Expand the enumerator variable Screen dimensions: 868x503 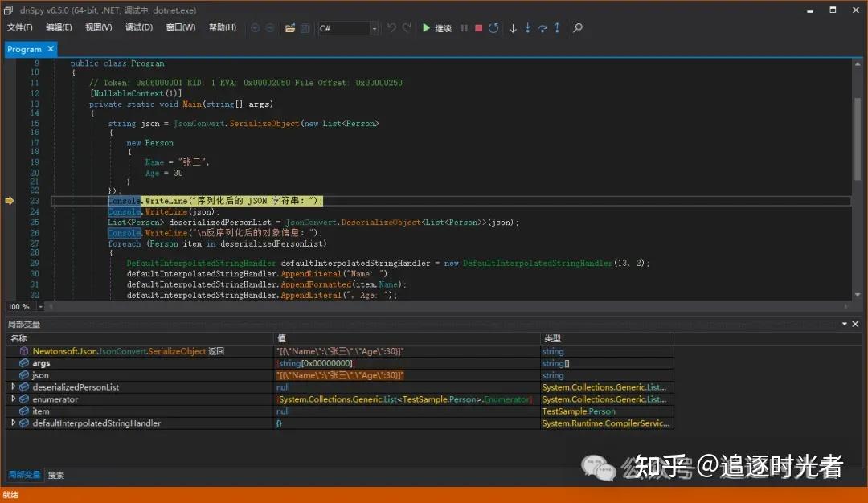point(14,399)
